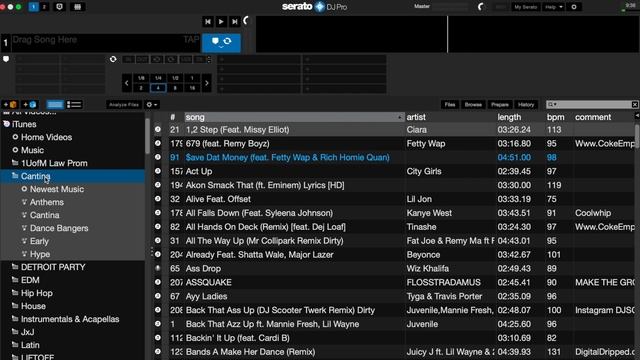Viewport: 640px width, 360px height.
Task: Adjust the gain knob beside transport buttons
Action: point(246,20)
